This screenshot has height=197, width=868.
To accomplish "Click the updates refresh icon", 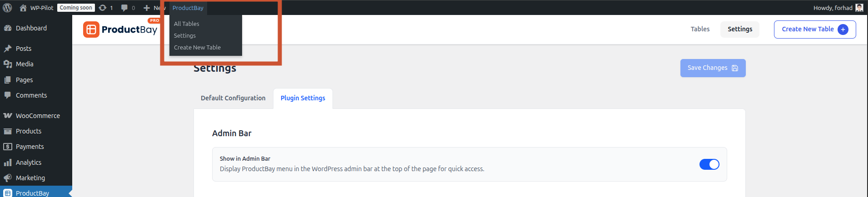I will point(103,8).
